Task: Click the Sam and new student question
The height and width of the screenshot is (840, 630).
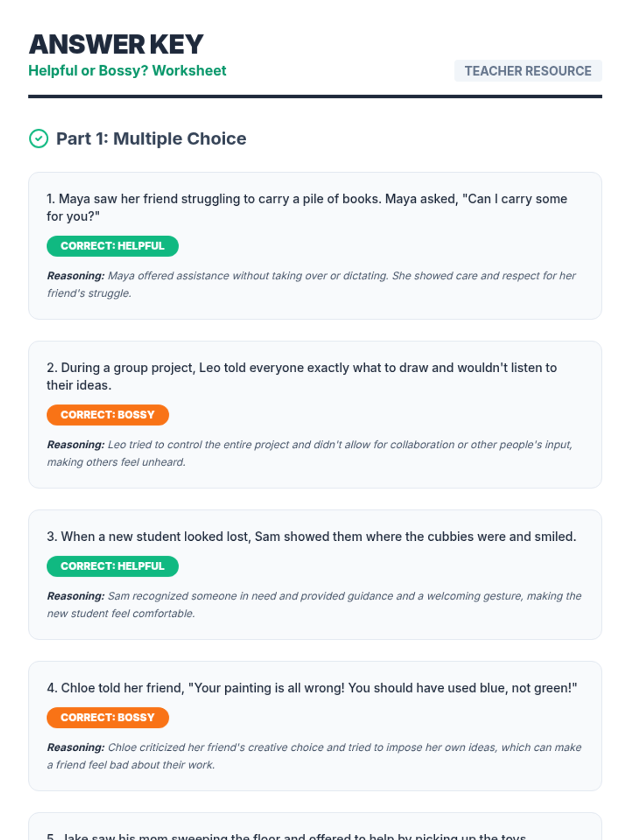Action: pos(311,537)
